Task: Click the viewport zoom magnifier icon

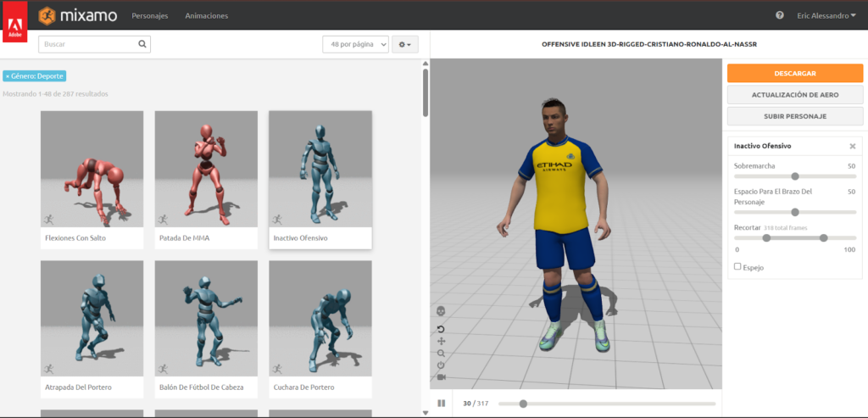Action: click(441, 354)
